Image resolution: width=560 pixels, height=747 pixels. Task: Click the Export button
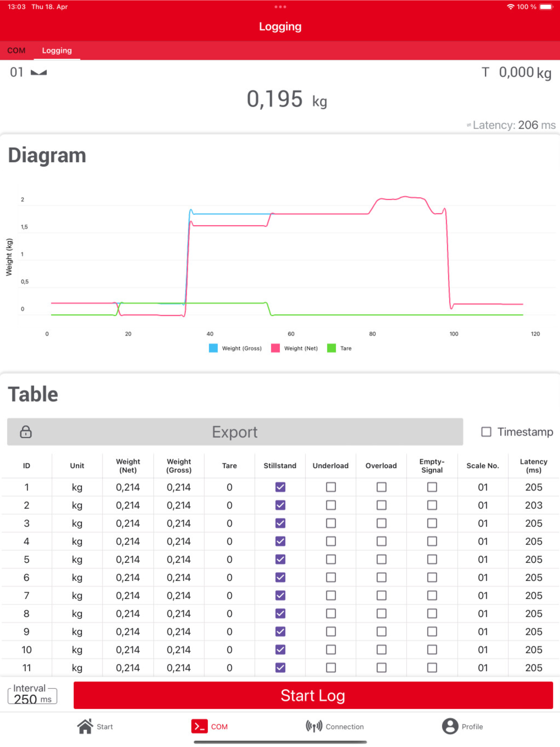[x=235, y=431]
